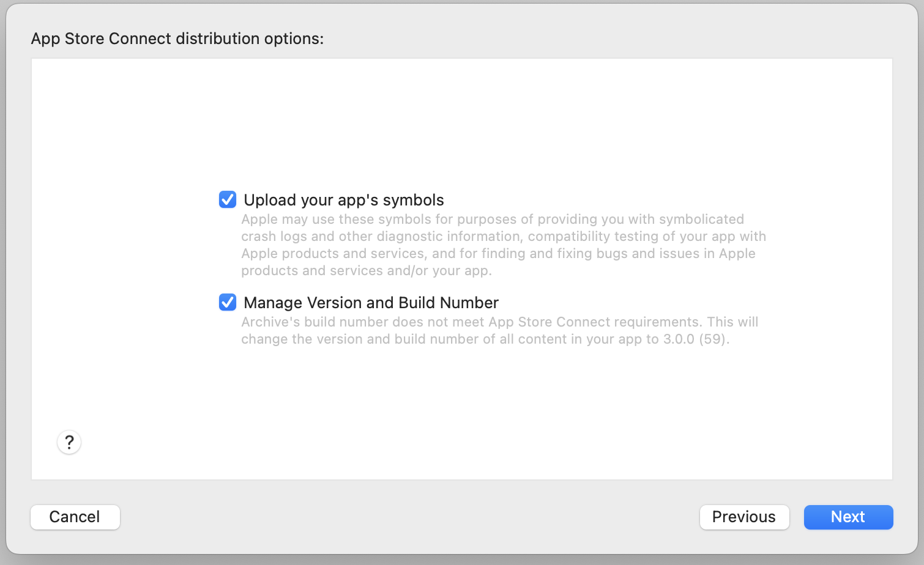Screen dimensions: 924x565
Task: Click the round question mark help icon
Action: pos(69,442)
